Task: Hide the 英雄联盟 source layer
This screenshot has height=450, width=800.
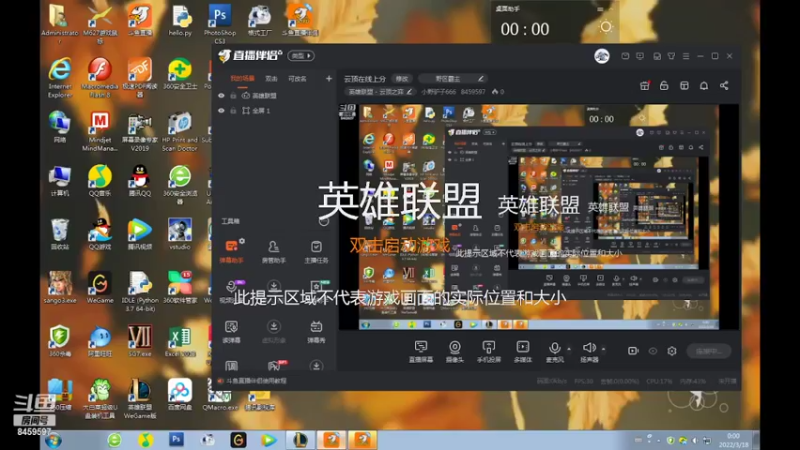Action: point(221,95)
